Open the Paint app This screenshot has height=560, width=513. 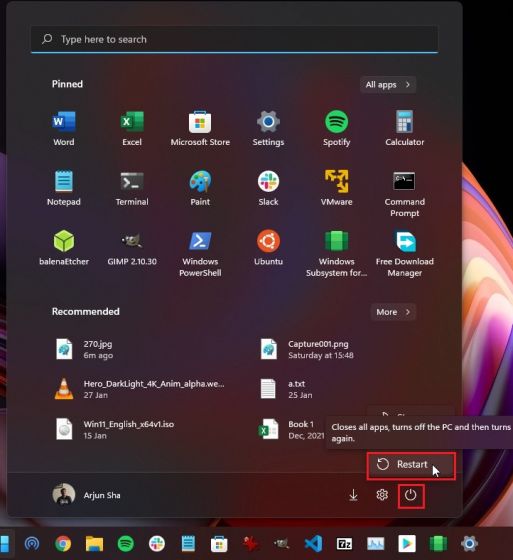[200, 188]
